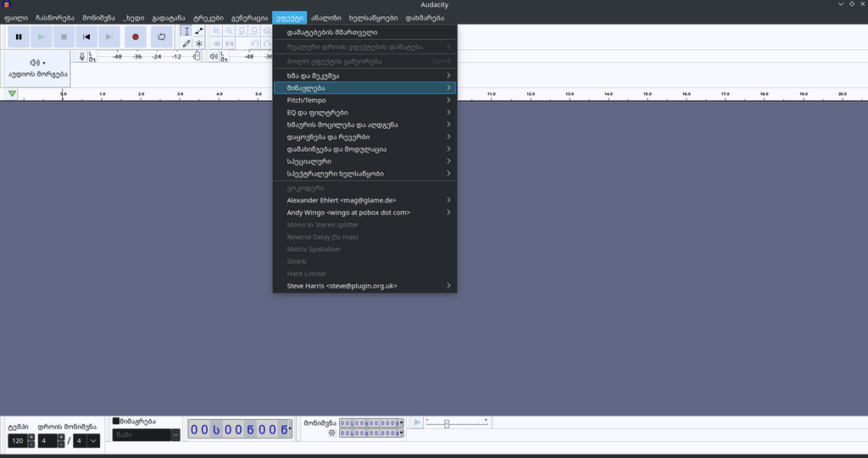
Task: Open the მონიშვნა (Select) menu
Action: point(98,18)
